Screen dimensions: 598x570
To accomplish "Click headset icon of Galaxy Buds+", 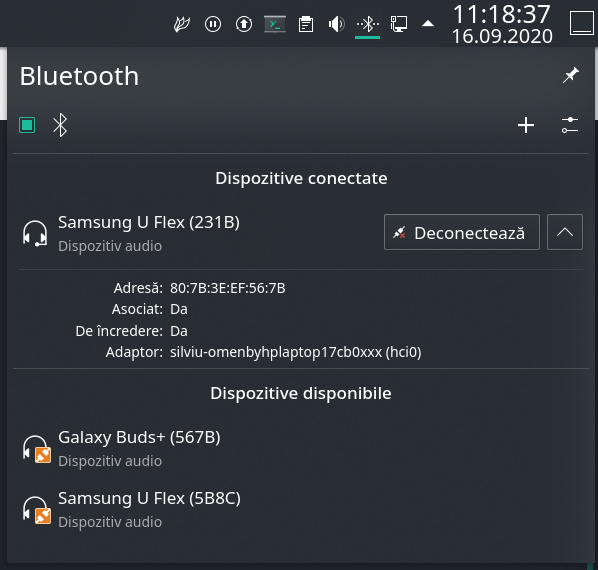I will click(x=36, y=449).
